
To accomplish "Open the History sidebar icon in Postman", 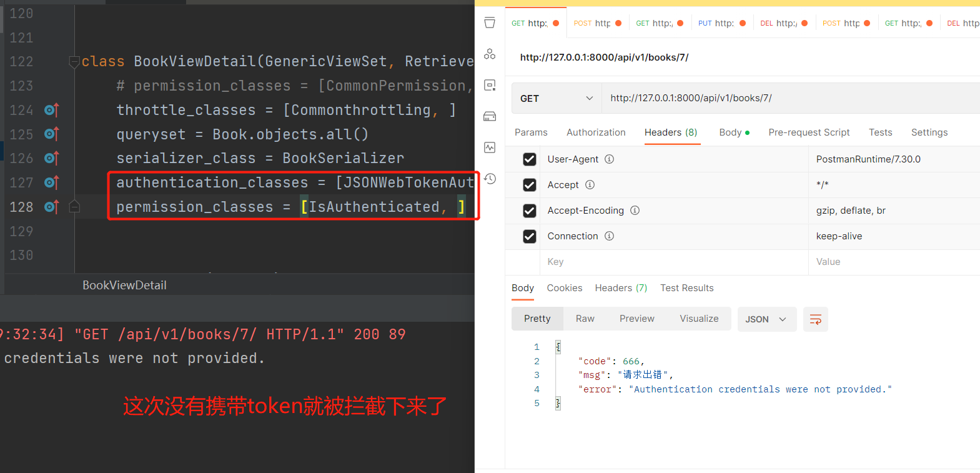I will 490,179.
